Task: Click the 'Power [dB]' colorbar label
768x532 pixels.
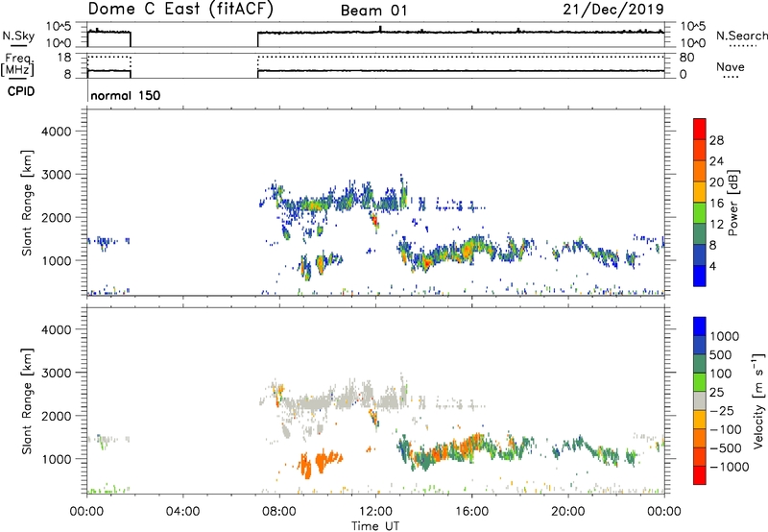Action: click(x=732, y=203)
